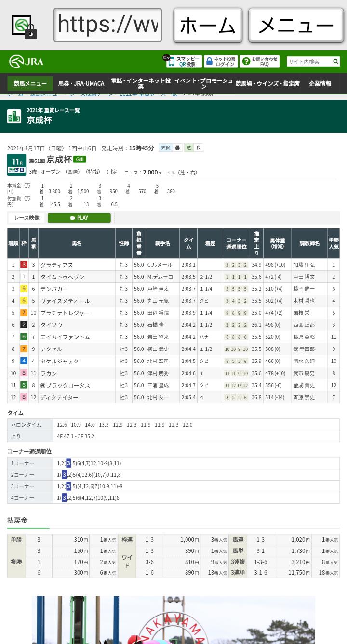Tap the ホーム button

point(208,25)
